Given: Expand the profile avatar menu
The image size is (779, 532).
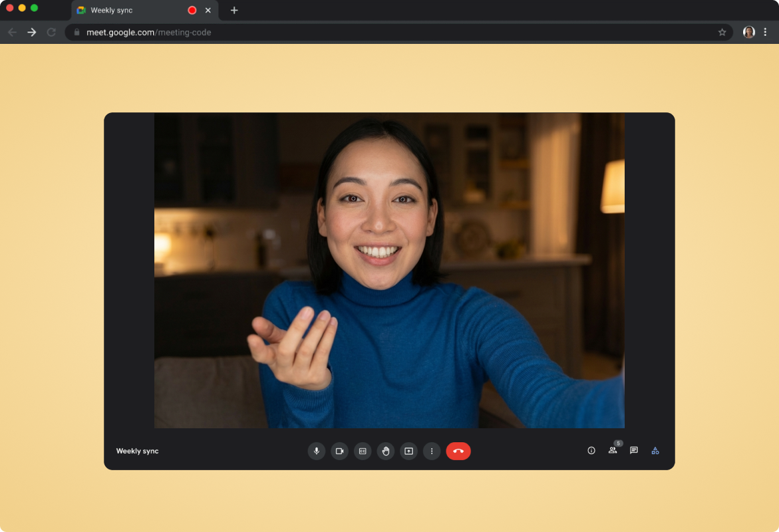Looking at the screenshot, I should pyautogui.click(x=748, y=32).
